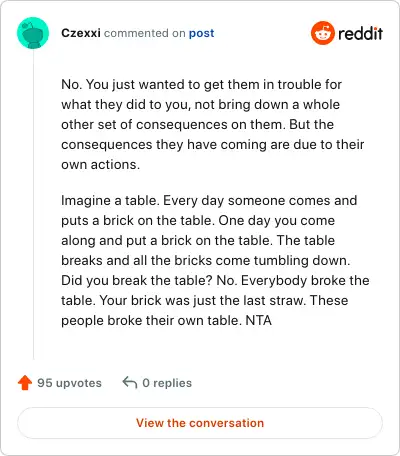This screenshot has height=456, width=400.
Task: Click the orange upvote arrow
Action: point(25,383)
